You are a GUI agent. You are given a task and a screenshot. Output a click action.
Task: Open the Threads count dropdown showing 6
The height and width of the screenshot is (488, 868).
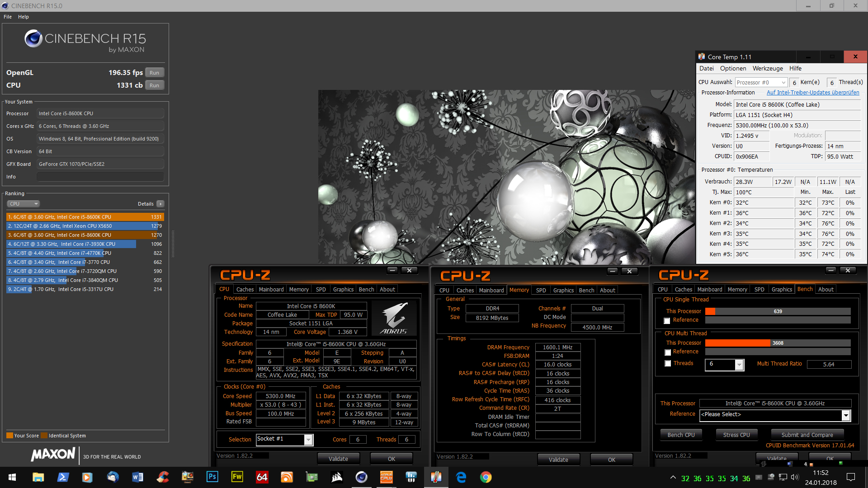pyautogui.click(x=724, y=364)
